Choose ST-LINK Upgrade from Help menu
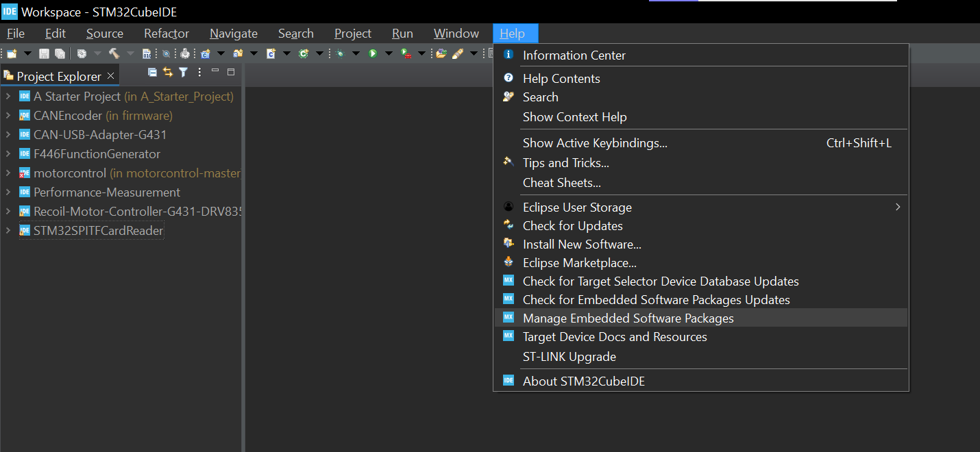The height and width of the screenshot is (452, 980). click(569, 357)
